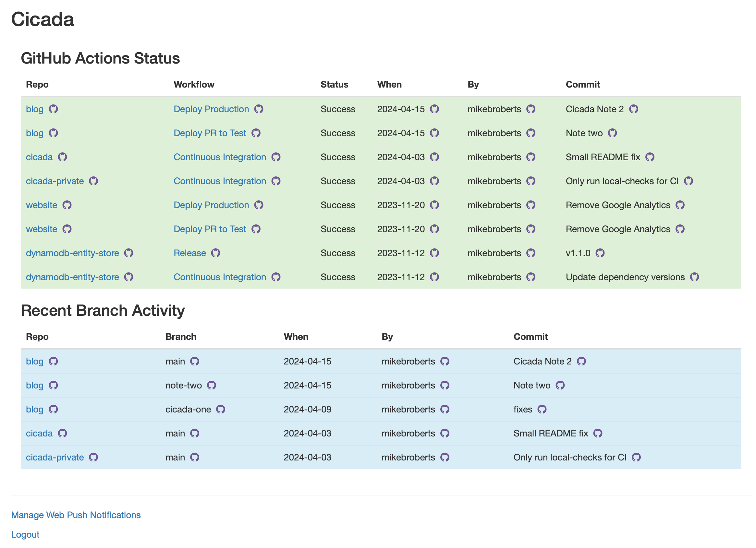
Task: Click 'cicada-one' branch name text
Action: tap(188, 409)
